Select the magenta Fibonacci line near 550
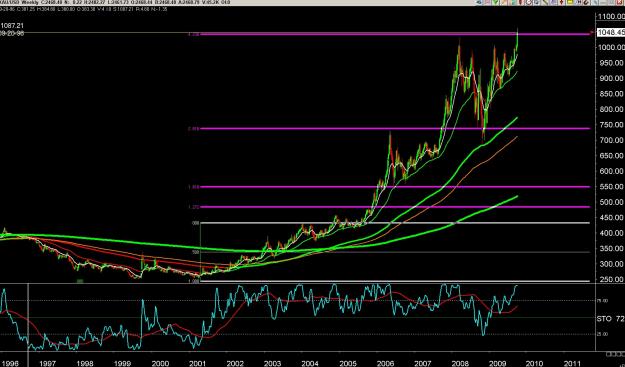 click(x=395, y=186)
